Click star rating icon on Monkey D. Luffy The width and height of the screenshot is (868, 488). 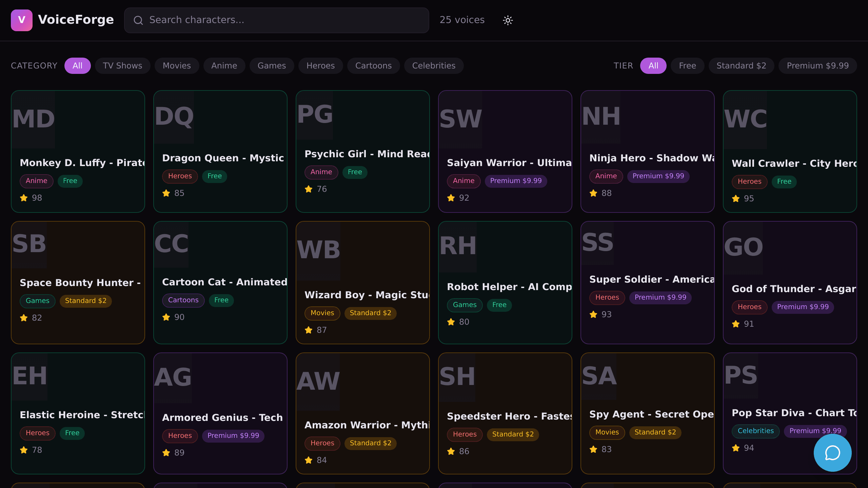point(24,198)
